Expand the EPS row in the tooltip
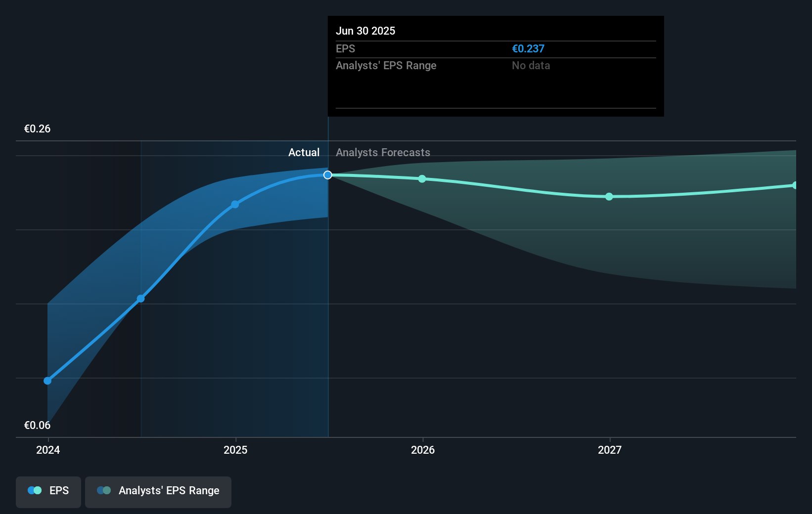 pyautogui.click(x=346, y=48)
